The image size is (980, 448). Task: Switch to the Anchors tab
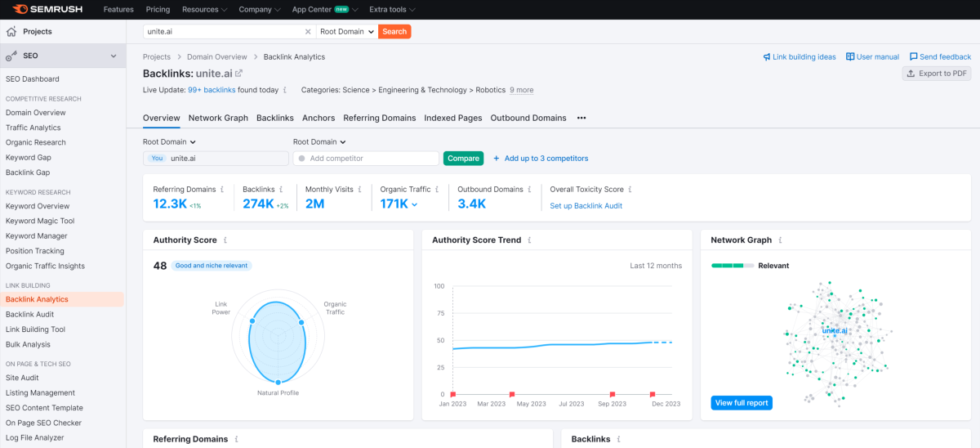(x=318, y=118)
